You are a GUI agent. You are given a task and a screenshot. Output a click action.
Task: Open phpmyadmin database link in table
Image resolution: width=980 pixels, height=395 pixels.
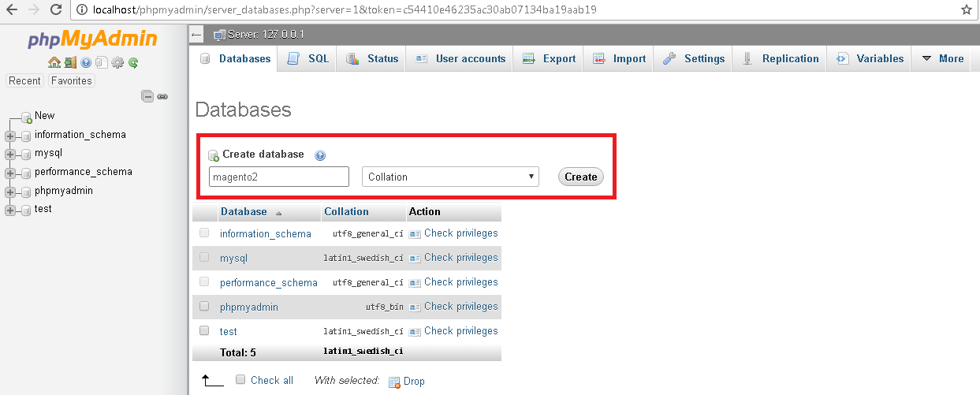249,307
